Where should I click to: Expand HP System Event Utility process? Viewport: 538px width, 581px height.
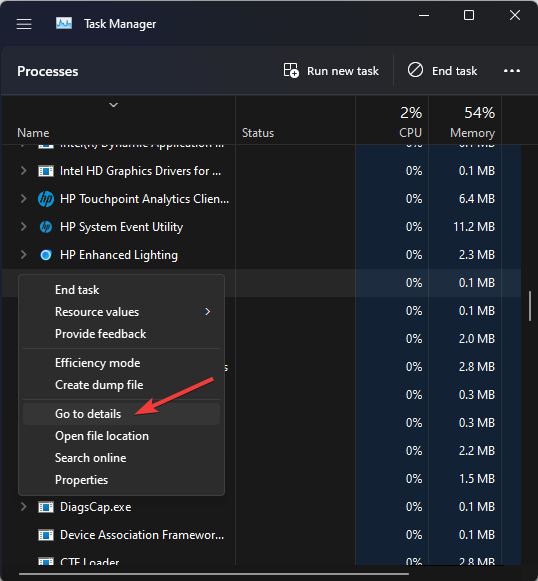tap(23, 227)
